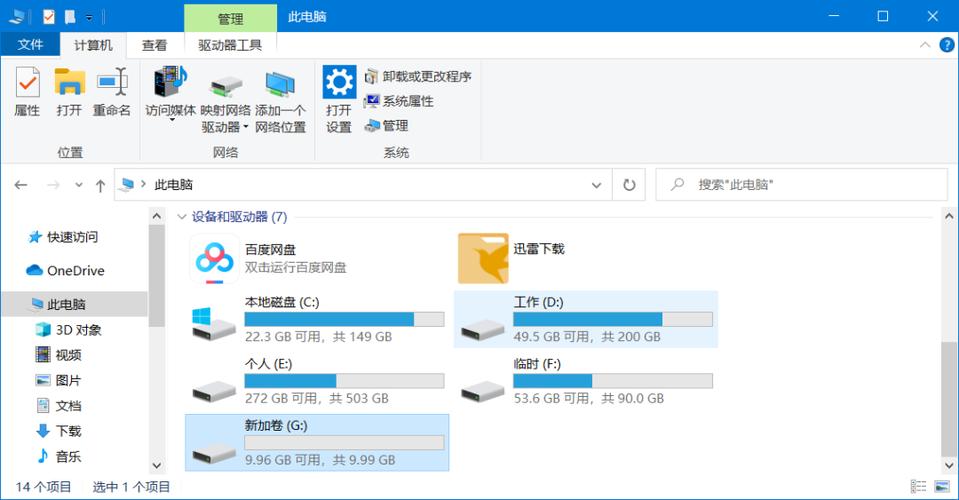Image resolution: width=959 pixels, height=500 pixels.
Task: Select 新加卷 (G:) drive icon
Action: 213,453
